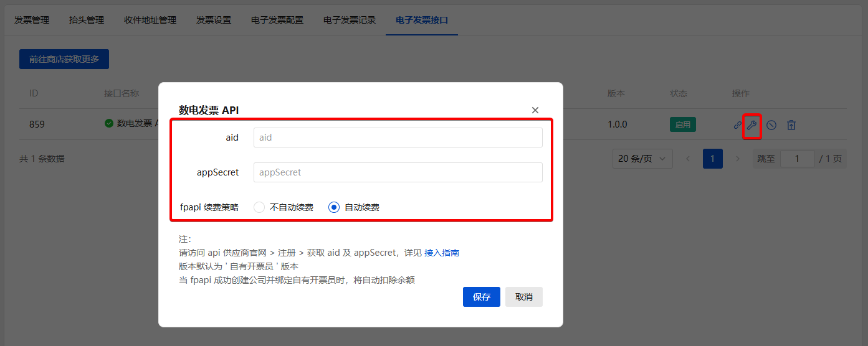Click the appSecret input field

(x=398, y=172)
